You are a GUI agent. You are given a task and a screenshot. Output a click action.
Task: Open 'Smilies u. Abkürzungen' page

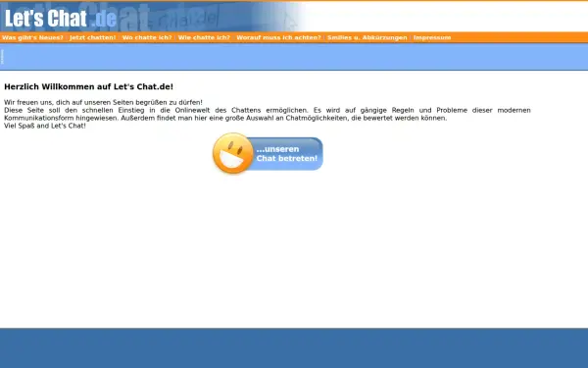(x=367, y=37)
